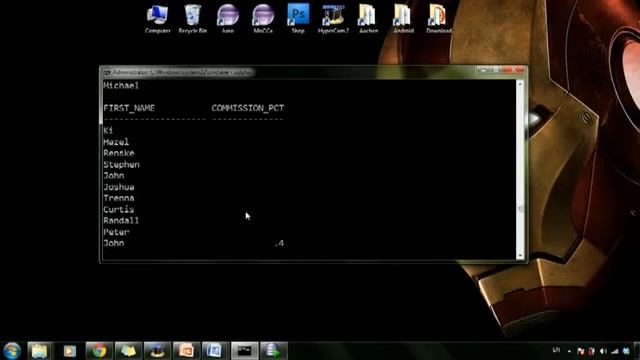Screen dimensions: 640x360
Task: Click the scroll up arrow in console
Action: pyautogui.click(x=520, y=84)
